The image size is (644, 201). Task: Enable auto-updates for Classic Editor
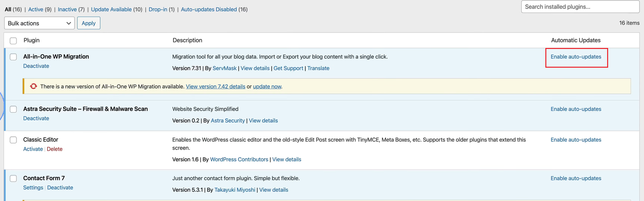pos(576,140)
